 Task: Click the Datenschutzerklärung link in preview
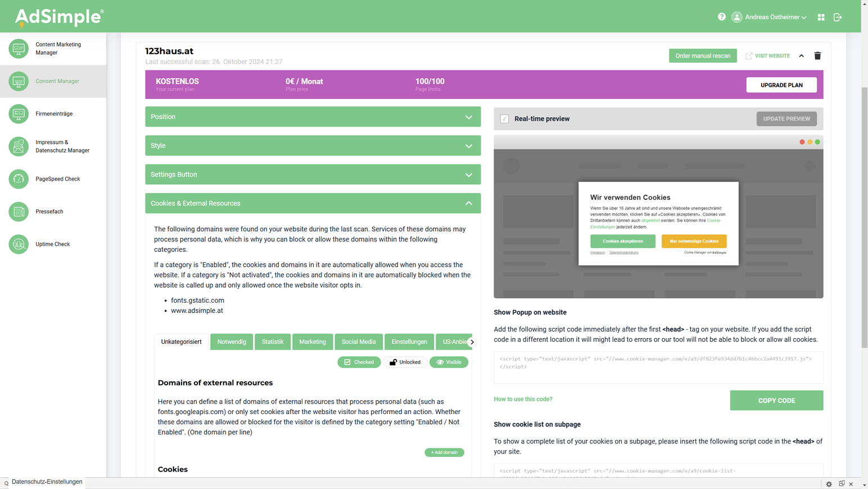coord(624,253)
